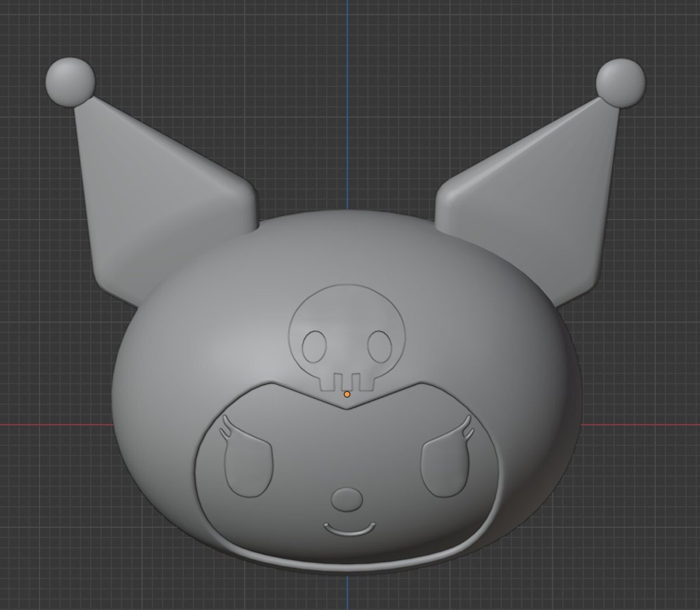Screen dimensions: 700x610
Task: Click the oval nose on the model's face
Action: (346, 499)
